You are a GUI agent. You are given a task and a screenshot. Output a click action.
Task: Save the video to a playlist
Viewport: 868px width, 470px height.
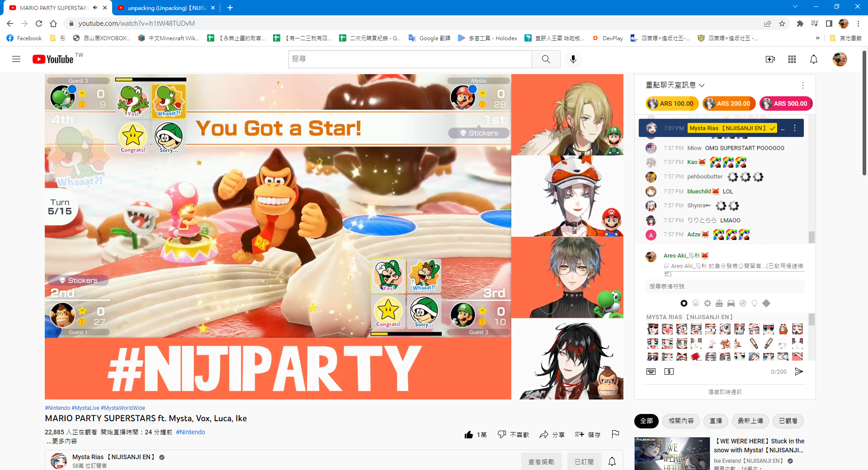[x=588, y=435]
